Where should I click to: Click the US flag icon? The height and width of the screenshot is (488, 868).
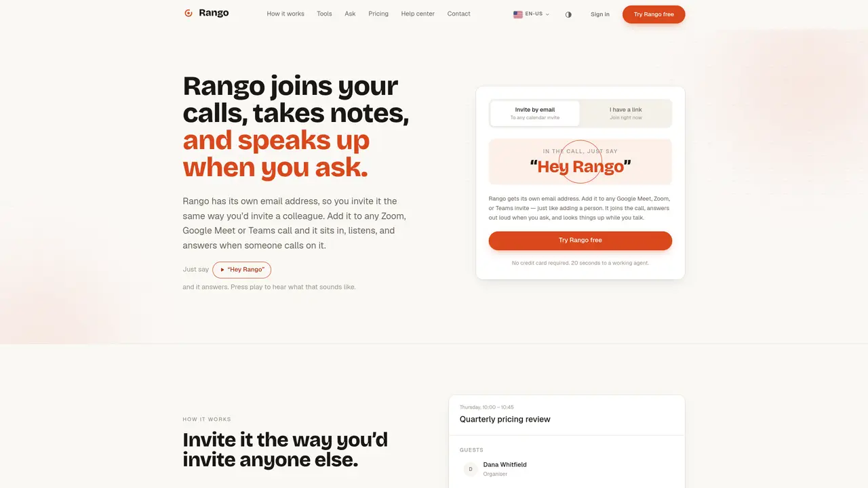(518, 14)
